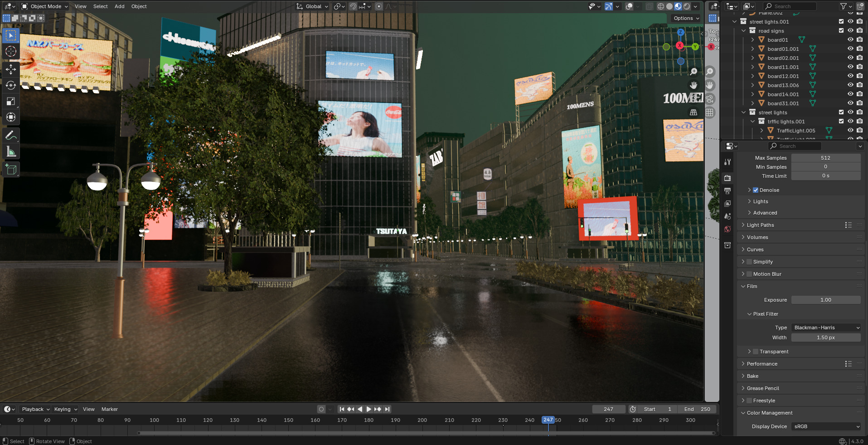Image resolution: width=868 pixels, height=445 pixels.
Task: Click the pixel filter Width field
Action: (826, 337)
